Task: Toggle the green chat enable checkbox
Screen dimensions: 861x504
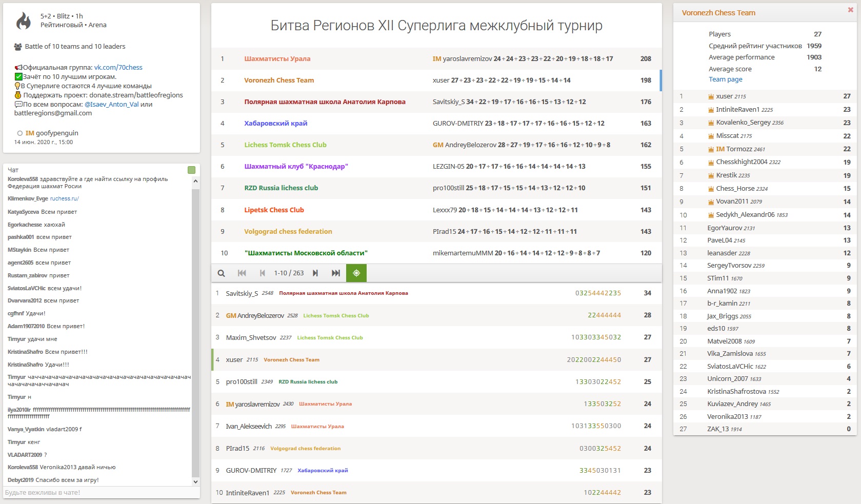Action: (192, 170)
